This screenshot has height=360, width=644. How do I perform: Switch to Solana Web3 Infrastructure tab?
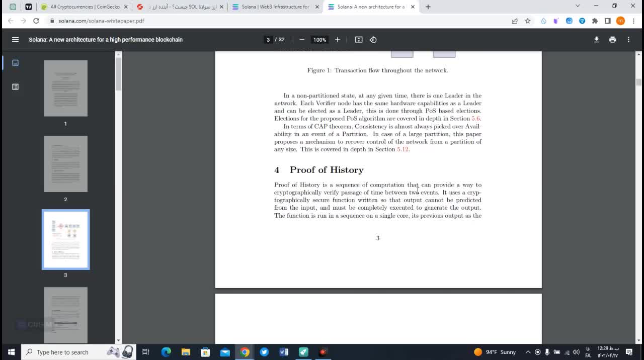tap(276, 7)
